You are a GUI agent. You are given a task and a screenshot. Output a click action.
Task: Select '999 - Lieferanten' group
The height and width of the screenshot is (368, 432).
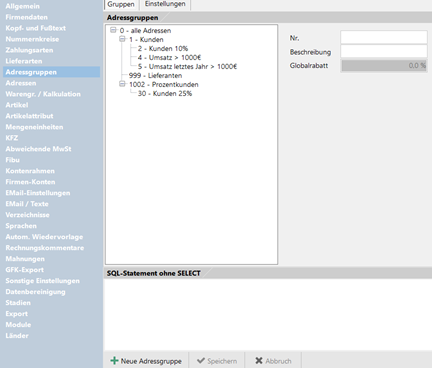(x=155, y=76)
